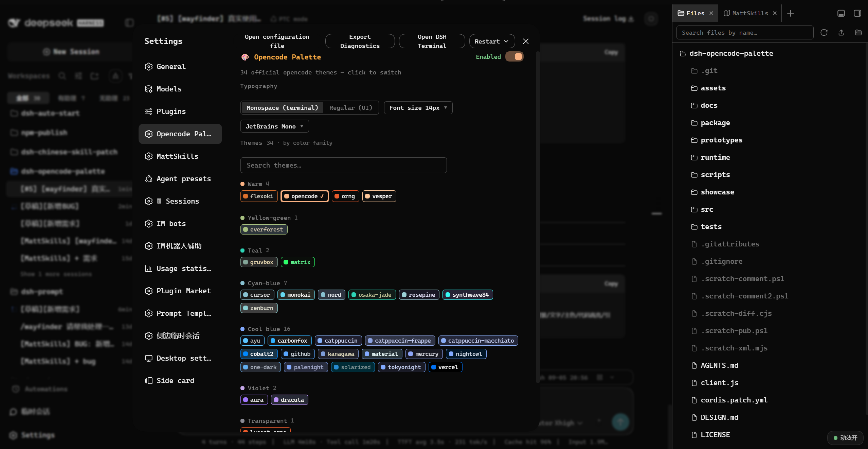Toggle the bottom panel layout icon

coord(841,13)
